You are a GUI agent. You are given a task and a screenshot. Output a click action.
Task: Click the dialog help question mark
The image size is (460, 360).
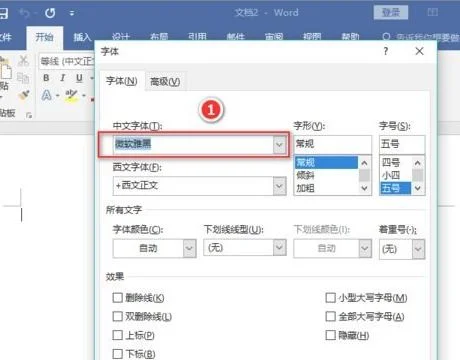point(386,51)
